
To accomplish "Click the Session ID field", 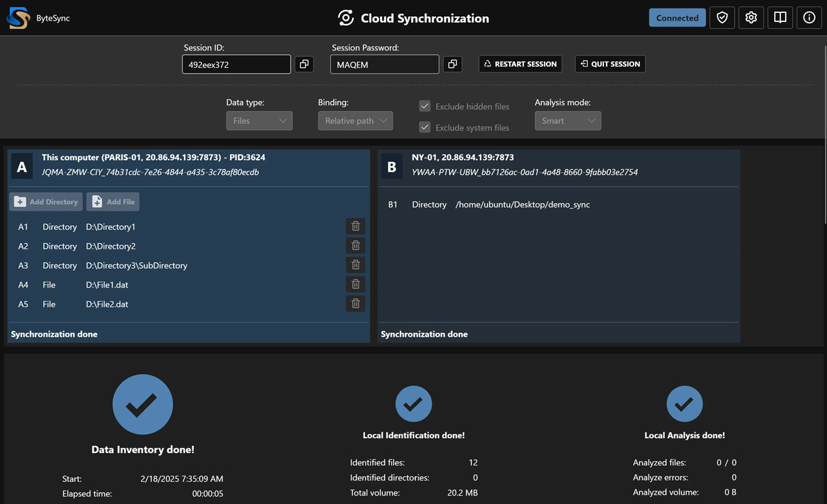I will coord(236,65).
